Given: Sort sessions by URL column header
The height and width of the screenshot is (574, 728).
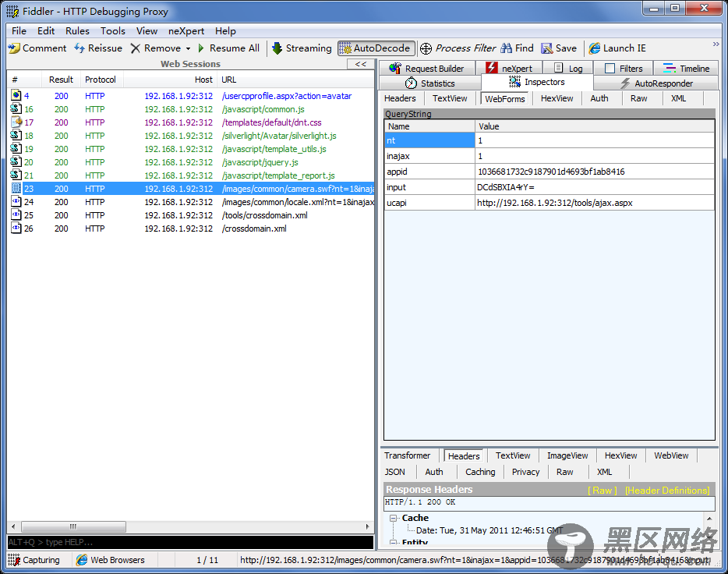Looking at the screenshot, I should click(x=295, y=80).
